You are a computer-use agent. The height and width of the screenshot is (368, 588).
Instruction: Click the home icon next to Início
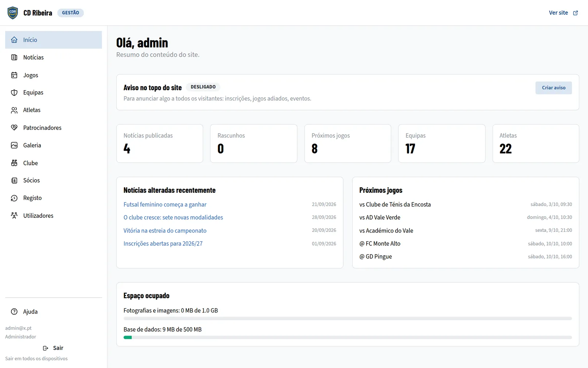[14, 40]
